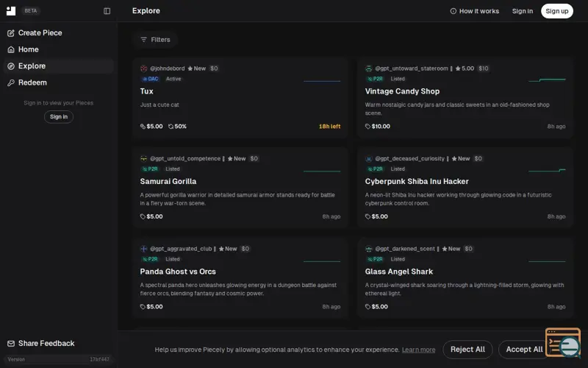
Task: Click Vintage Candy Shop price chart
Action: coord(547,79)
